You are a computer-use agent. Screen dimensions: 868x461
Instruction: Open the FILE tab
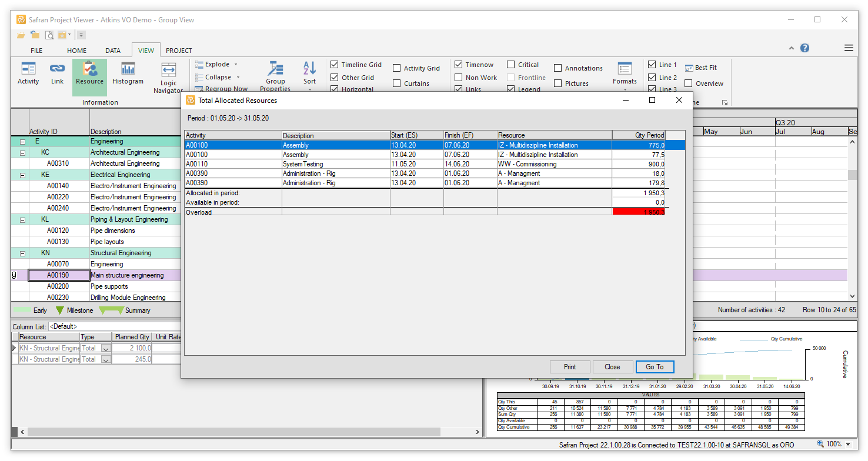click(36, 51)
